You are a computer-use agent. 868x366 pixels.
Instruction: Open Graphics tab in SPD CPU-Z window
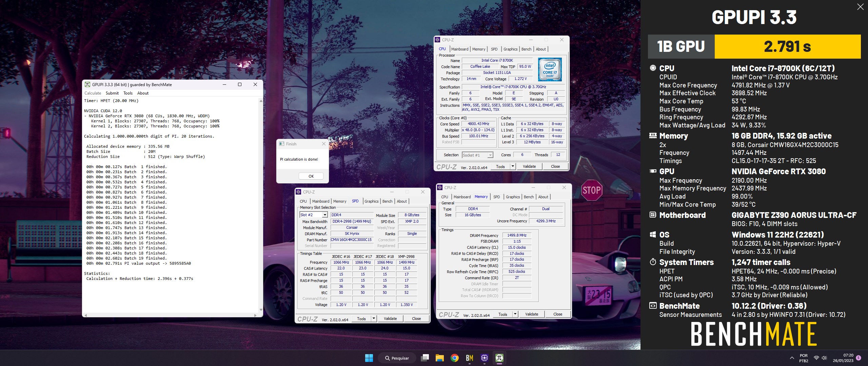(371, 201)
